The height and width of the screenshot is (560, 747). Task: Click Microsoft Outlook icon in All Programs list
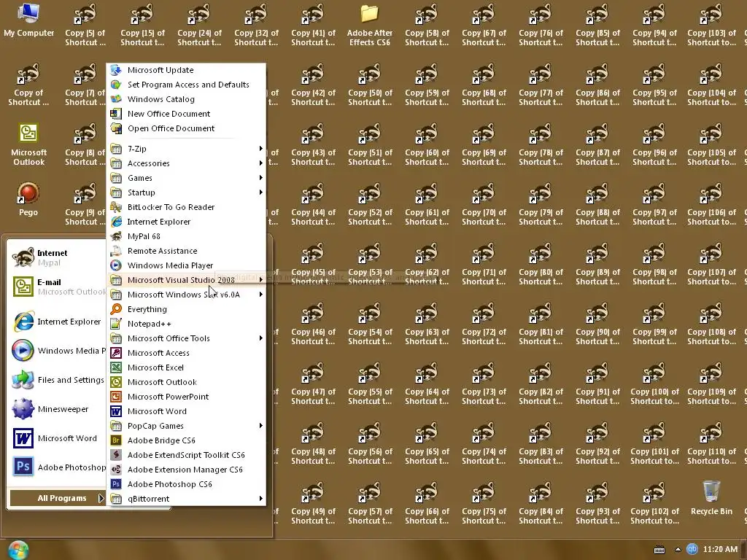point(116,382)
